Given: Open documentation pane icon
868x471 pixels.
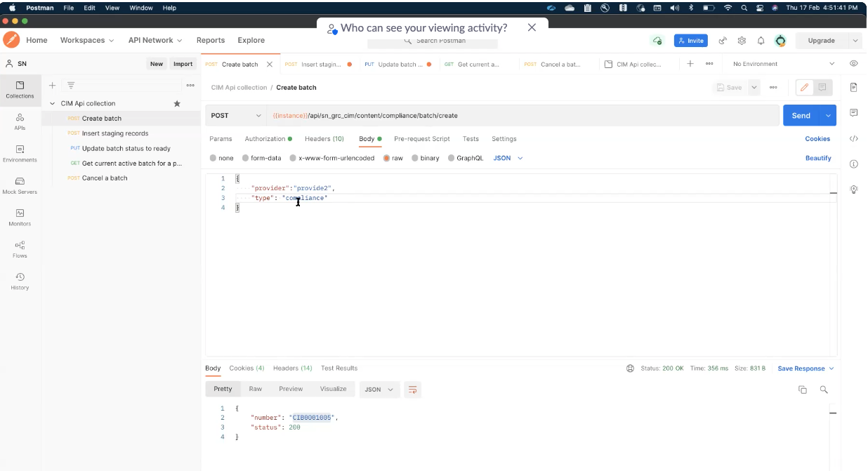Looking at the screenshot, I should point(854,88).
